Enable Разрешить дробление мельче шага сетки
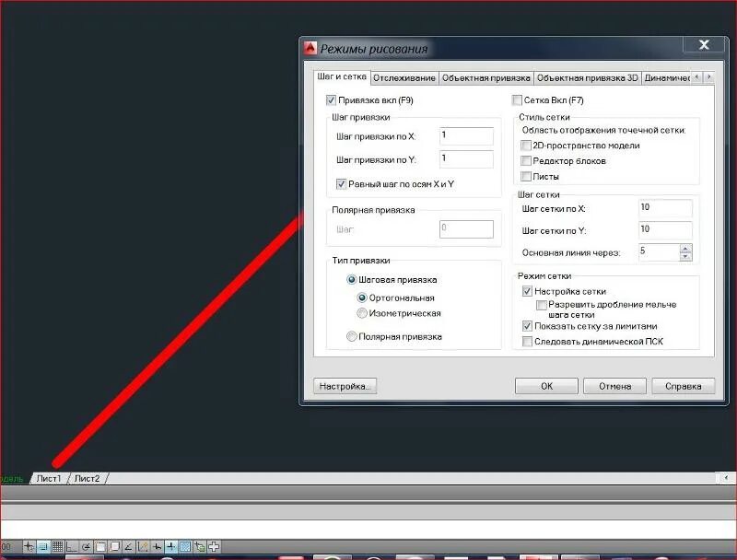The width and height of the screenshot is (737, 560). coord(542,305)
